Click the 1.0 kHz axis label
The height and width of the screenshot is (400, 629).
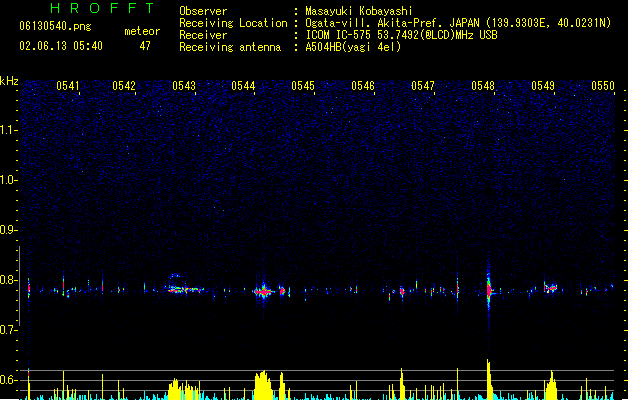(8, 179)
